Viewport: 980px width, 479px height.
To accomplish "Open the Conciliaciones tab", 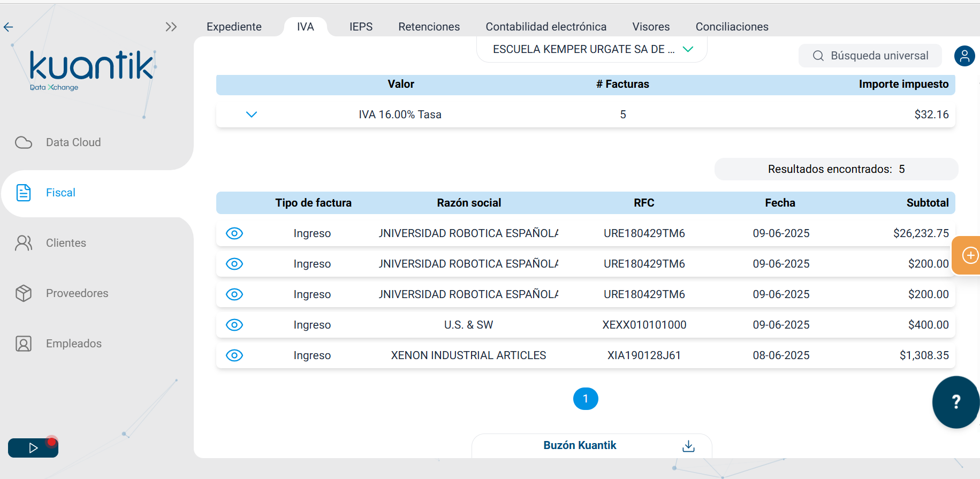I will 732,27.
